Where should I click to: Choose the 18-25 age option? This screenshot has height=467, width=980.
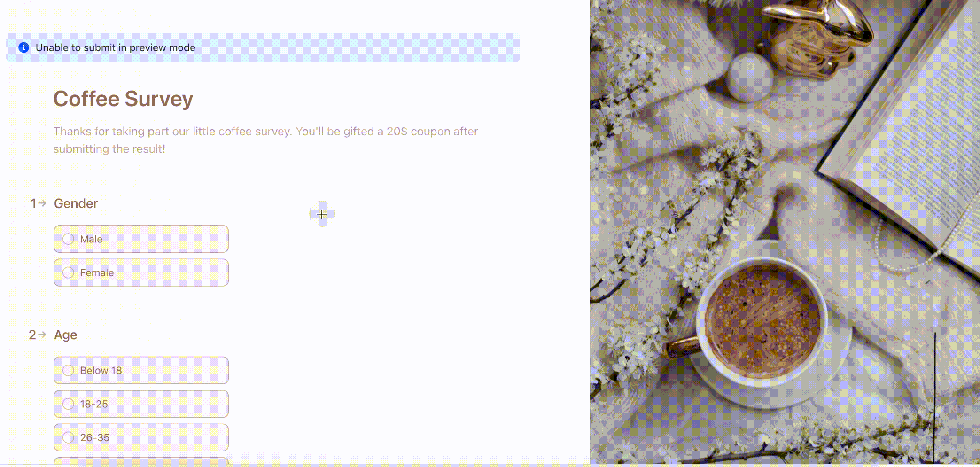pyautogui.click(x=141, y=404)
